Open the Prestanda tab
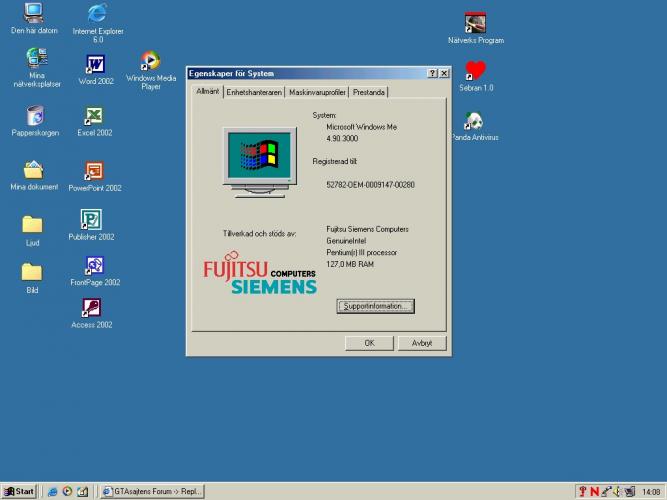The width and height of the screenshot is (667, 500). point(369,93)
